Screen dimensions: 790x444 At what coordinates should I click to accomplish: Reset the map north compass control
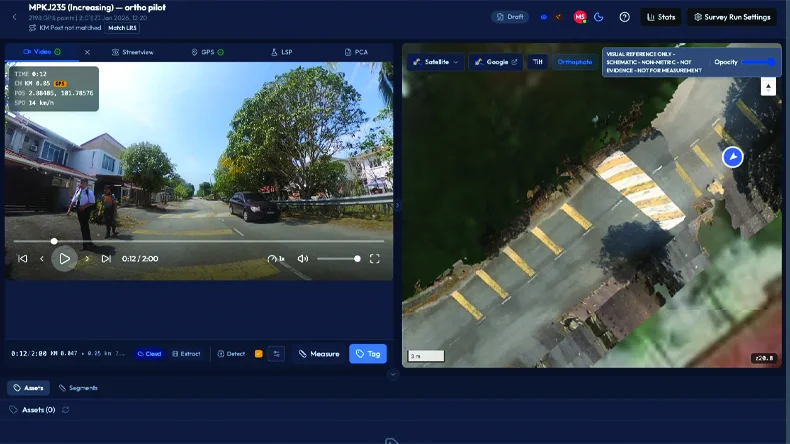click(x=768, y=87)
